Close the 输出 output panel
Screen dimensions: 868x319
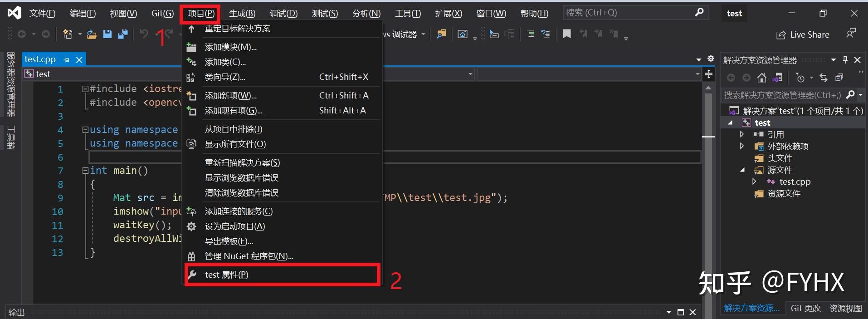coord(692,312)
